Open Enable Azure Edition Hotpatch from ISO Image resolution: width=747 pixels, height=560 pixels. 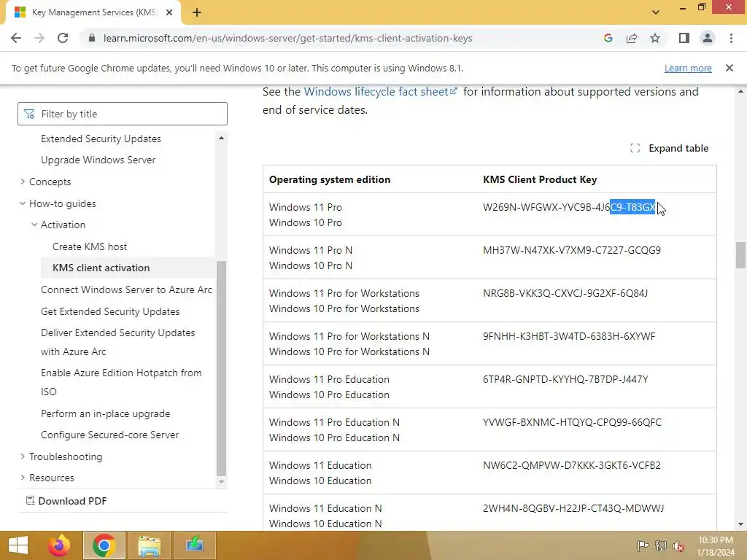tap(121, 382)
